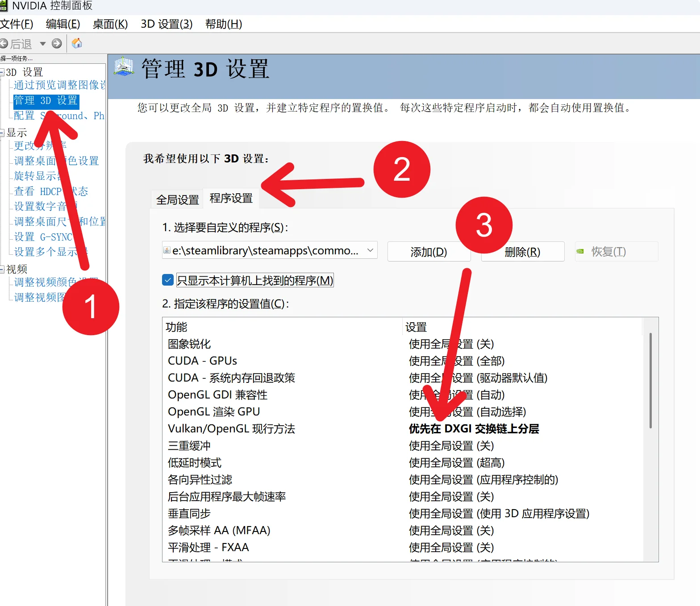Image resolution: width=700 pixels, height=606 pixels.
Task: Open the back-history dropdown arrow beside 后退
Action: [43, 44]
